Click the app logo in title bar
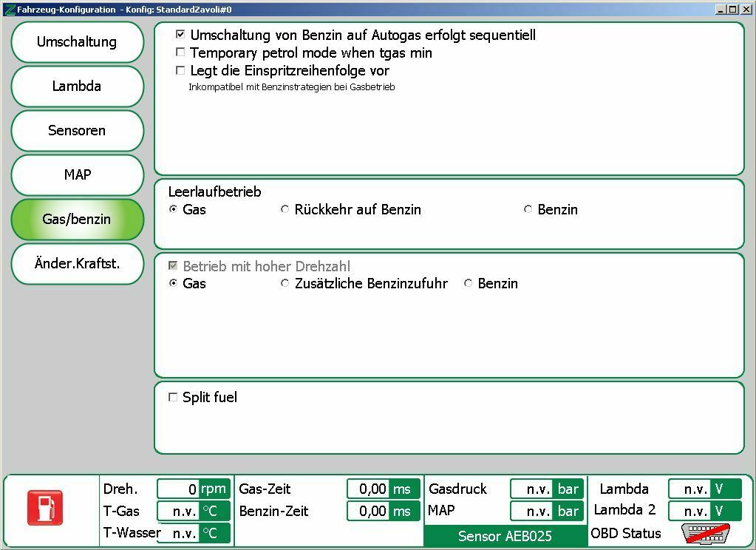This screenshot has height=550, width=756. [x=9, y=10]
